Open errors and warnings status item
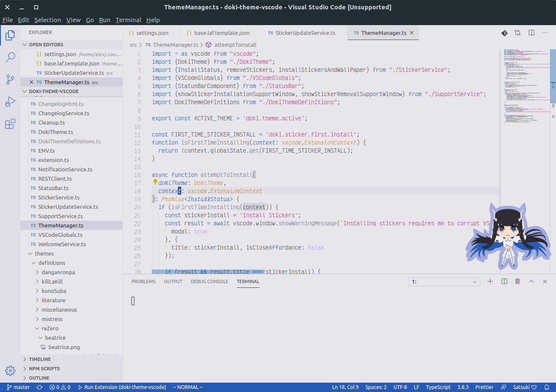 60,387
